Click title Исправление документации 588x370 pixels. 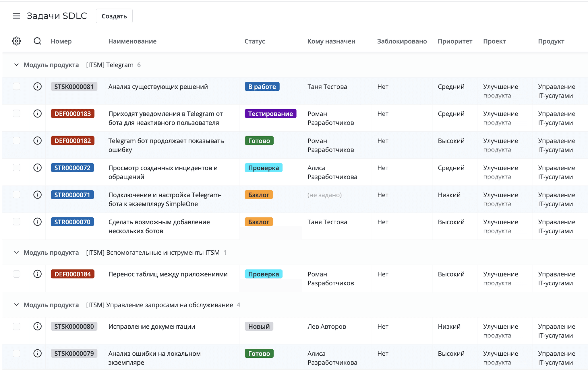(x=152, y=326)
